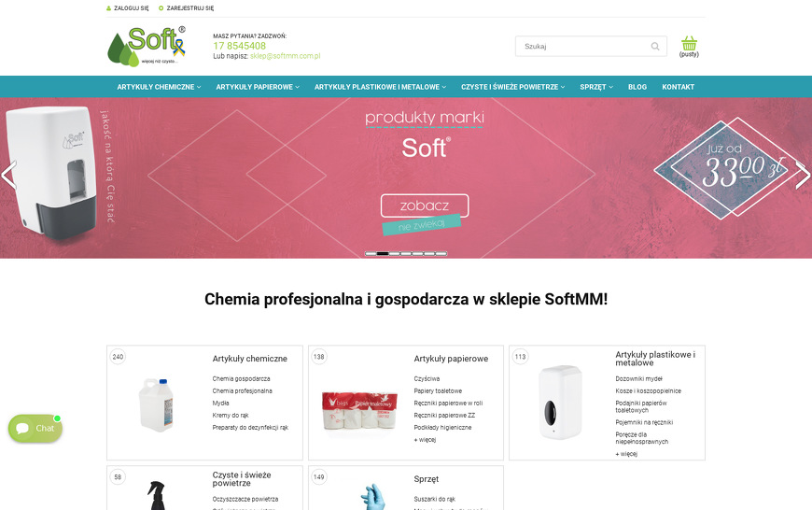Open the Kontakt menu item
This screenshot has height=510, width=812.
678,87
